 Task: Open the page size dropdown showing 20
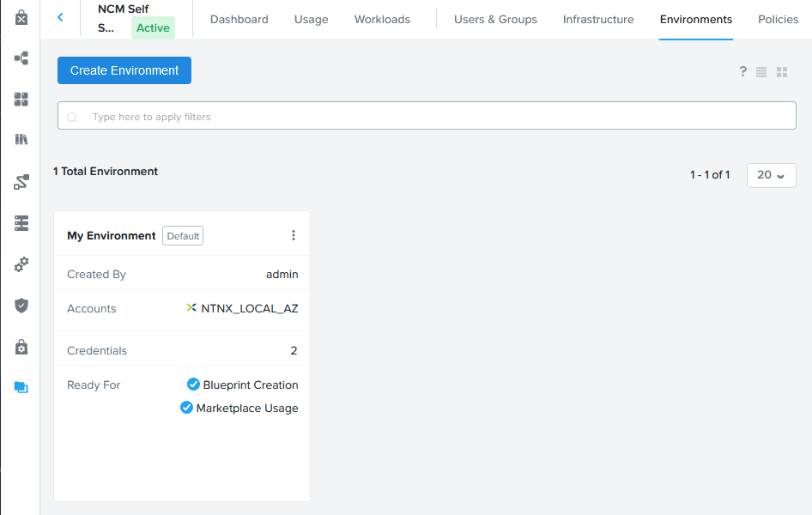[x=771, y=175]
